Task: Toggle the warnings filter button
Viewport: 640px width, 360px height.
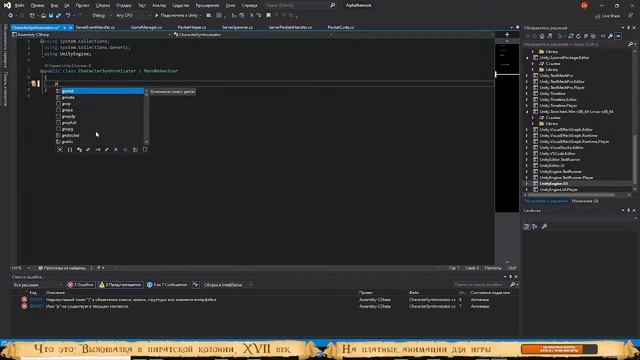Action: click(120, 284)
